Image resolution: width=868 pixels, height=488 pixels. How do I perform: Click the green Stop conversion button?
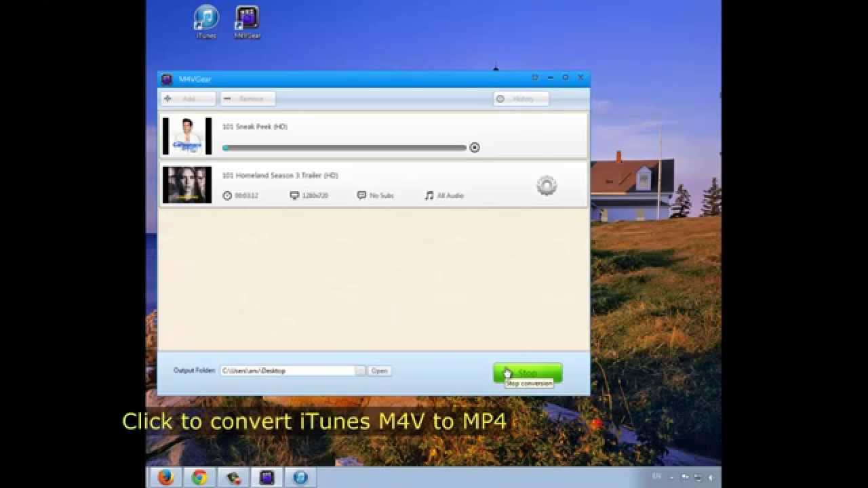528,373
